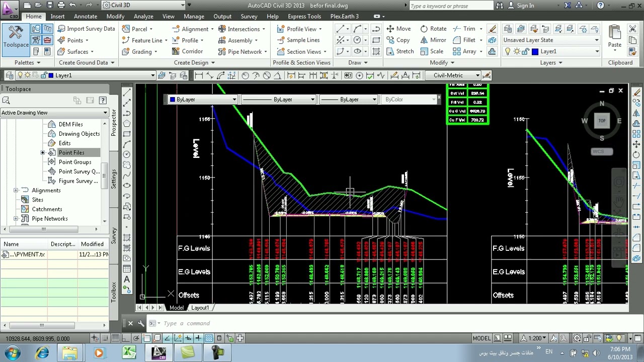Viewport: 644px width, 362px height.
Task: Expand the Alignments tree node
Action: pyautogui.click(x=16, y=191)
